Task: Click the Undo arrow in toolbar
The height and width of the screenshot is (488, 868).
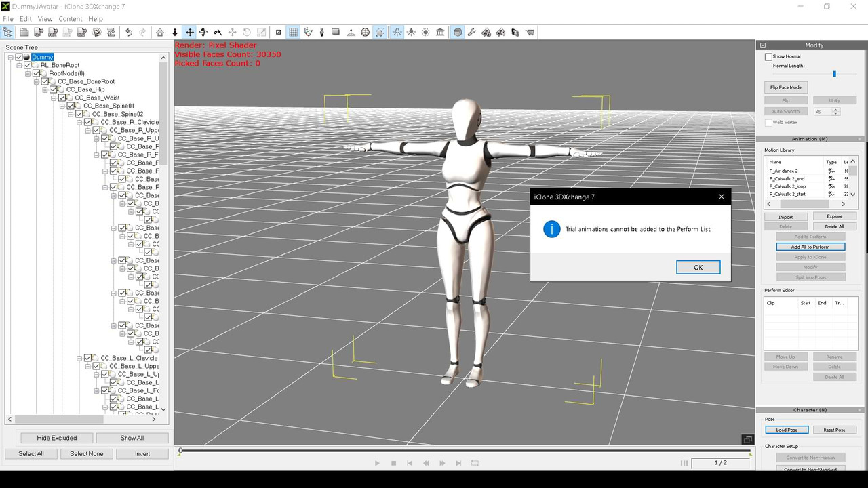Action: [128, 32]
